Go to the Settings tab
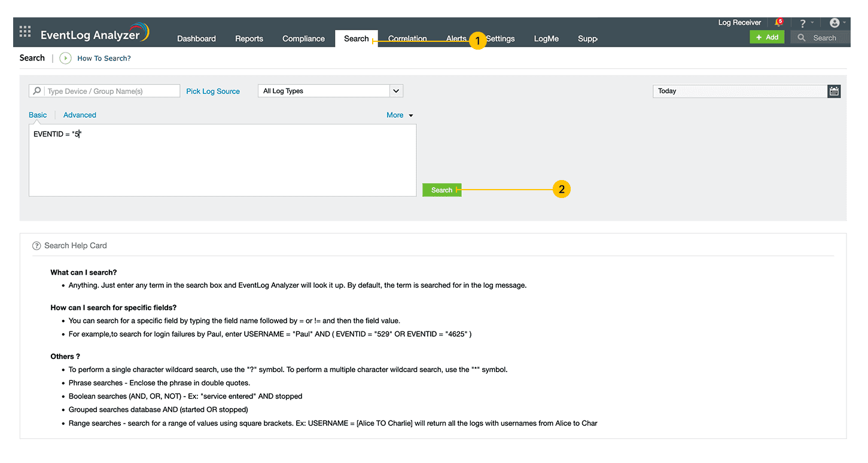The image size is (868, 463). click(500, 38)
